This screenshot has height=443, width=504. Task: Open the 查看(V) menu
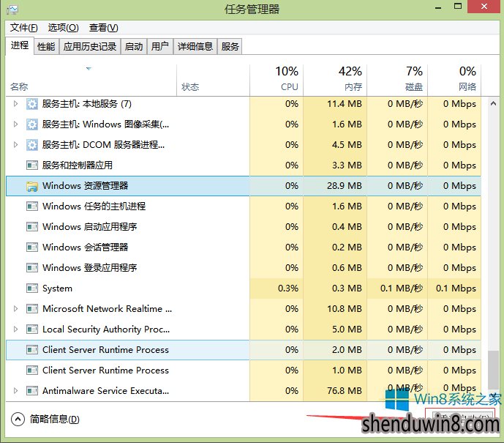pos(103,28)
